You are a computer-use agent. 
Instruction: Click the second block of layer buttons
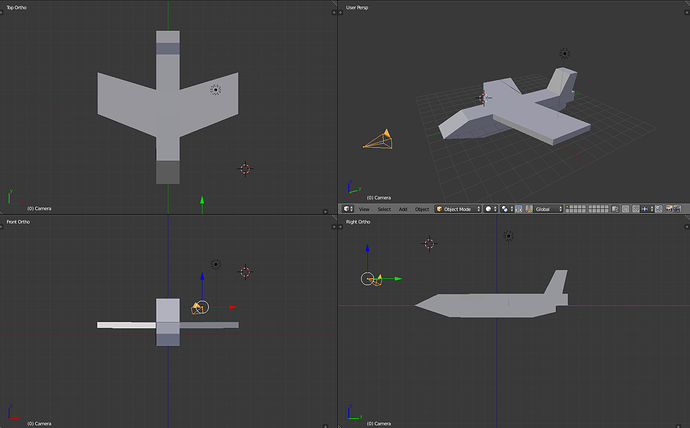598,209
